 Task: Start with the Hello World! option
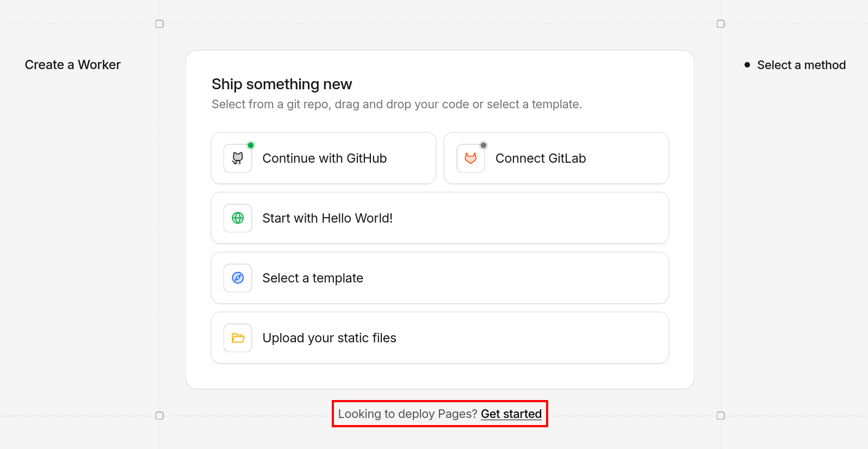click(327, 218)
